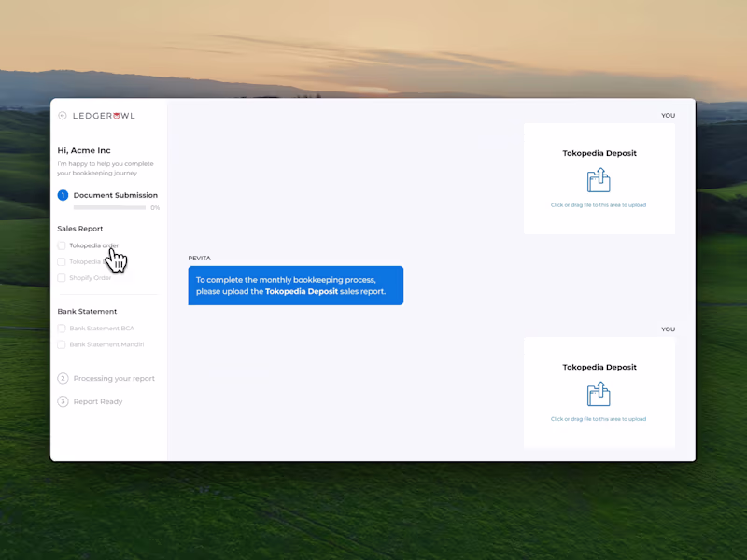Tick the Bank Statement BCA checkbox
This screenshot has height=560, width=747.
(62, 329)
